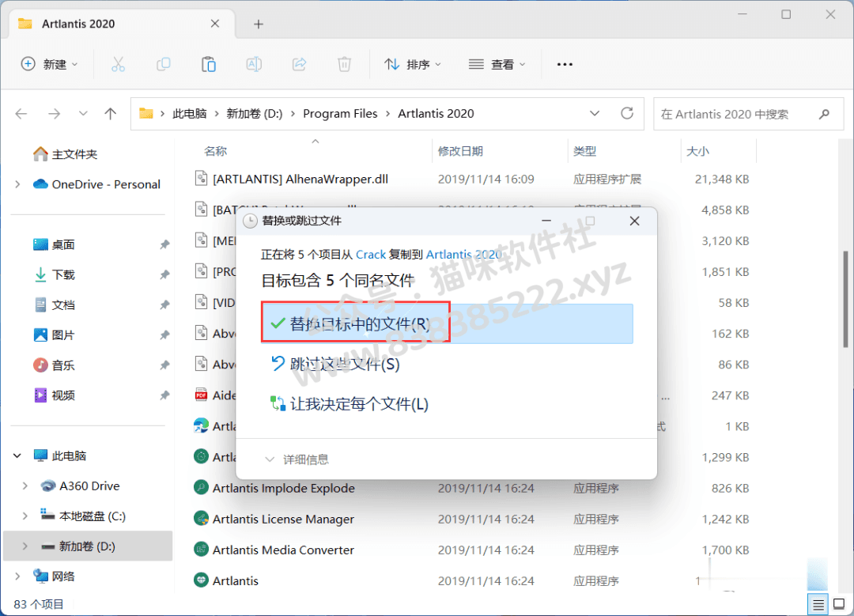
Task: Click the Cut scissors icon in toolbar
Action: pyautogui.click(x=118, y=64)
